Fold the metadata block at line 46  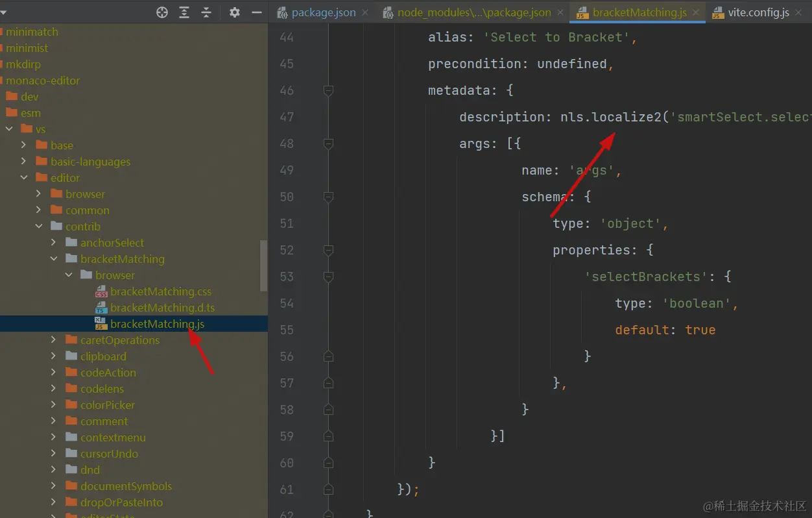328,90
